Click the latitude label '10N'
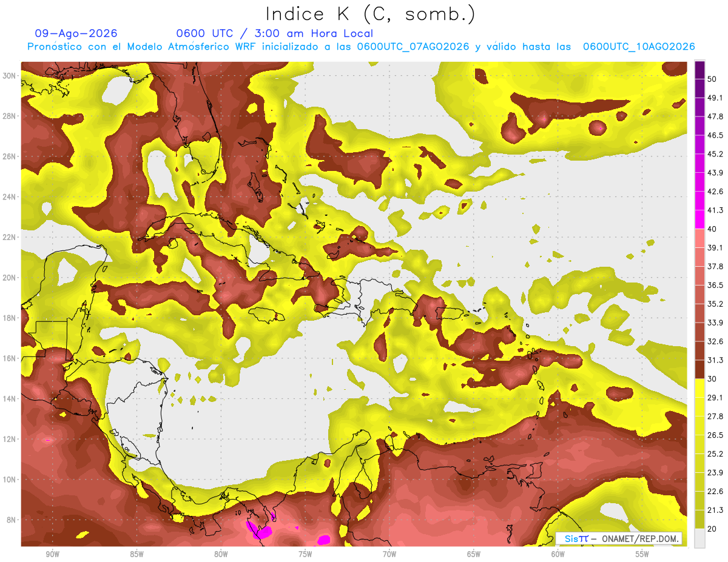The image size is (728, 562). pyautogui.click(x=10, y=480)
